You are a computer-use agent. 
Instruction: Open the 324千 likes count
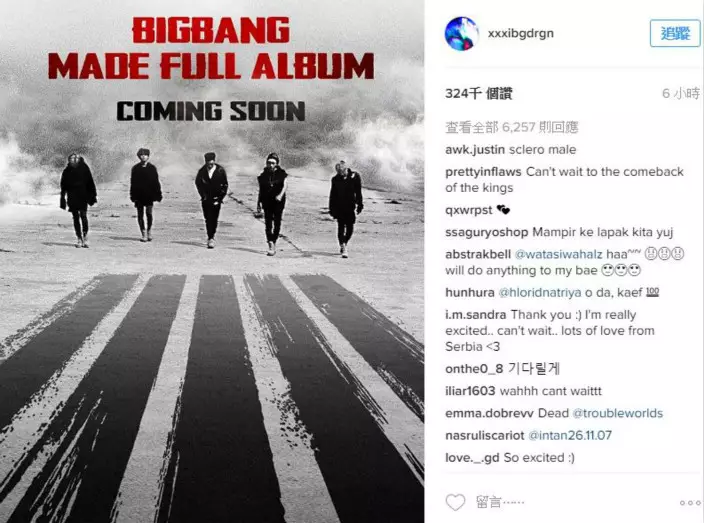479,93
